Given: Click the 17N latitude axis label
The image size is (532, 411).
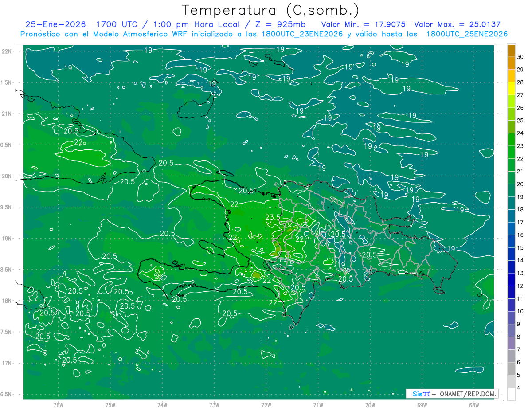Looking at the screenshot, I should pos(7,363).
